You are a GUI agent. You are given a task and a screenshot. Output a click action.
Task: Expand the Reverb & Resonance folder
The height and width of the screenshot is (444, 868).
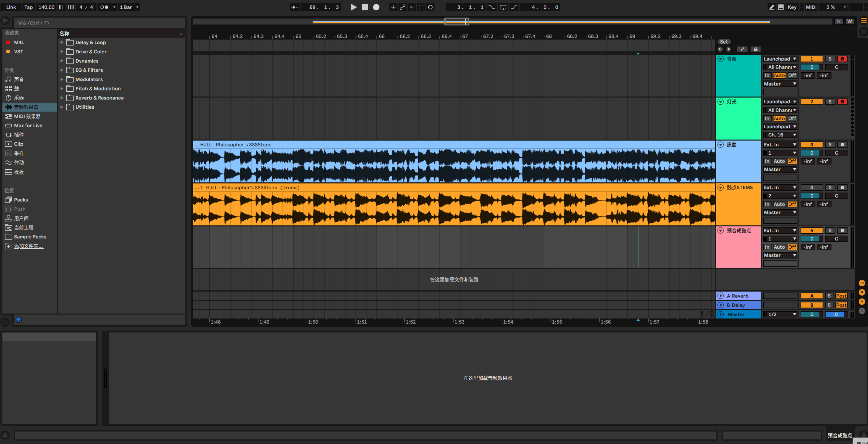click(x=62, y=98)
